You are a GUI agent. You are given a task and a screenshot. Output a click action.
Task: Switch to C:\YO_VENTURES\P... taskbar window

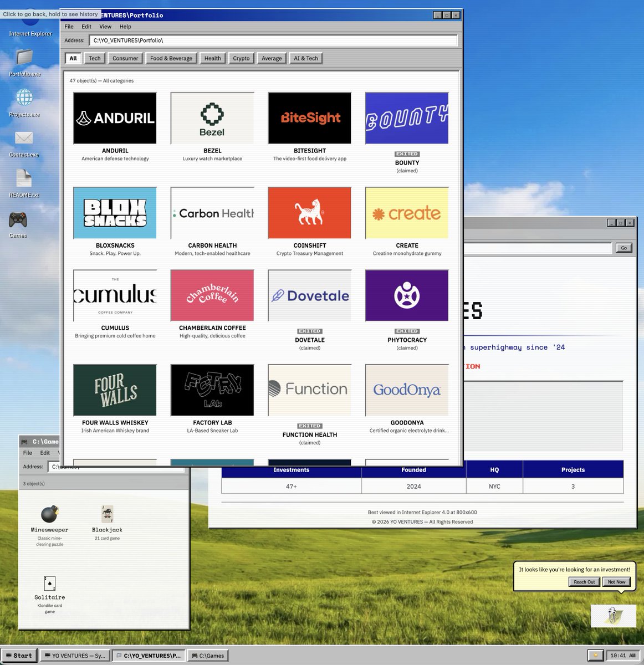coord(149,656)
